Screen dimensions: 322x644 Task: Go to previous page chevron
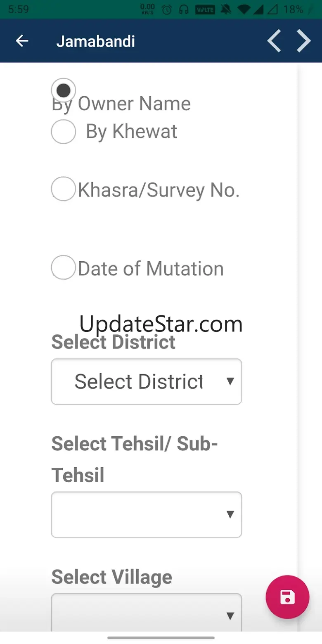tap(274, 41)
